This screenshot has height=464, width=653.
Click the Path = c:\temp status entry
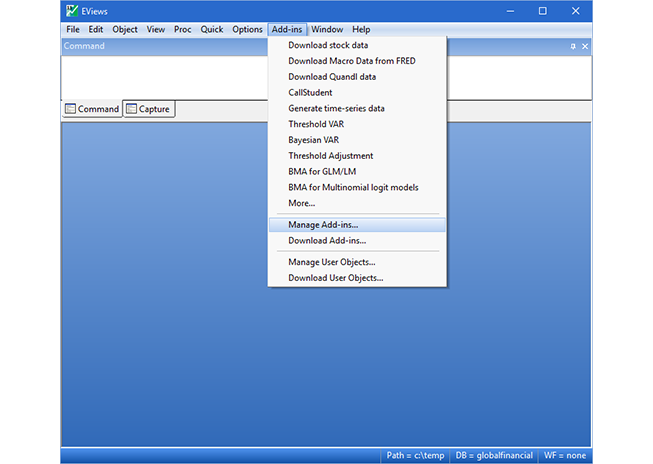(415, 455)
